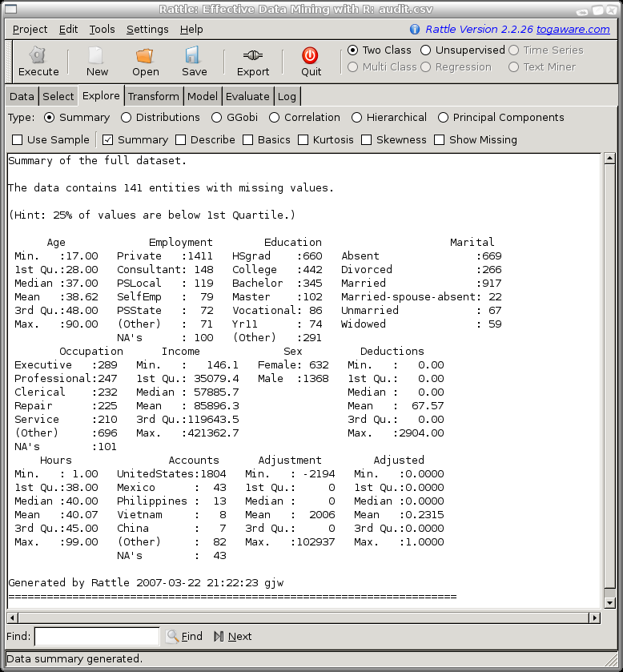Click the horizontal scrollbar thumb
The width and height of the screenshot is (623, 672).
(x=303, y=618)
